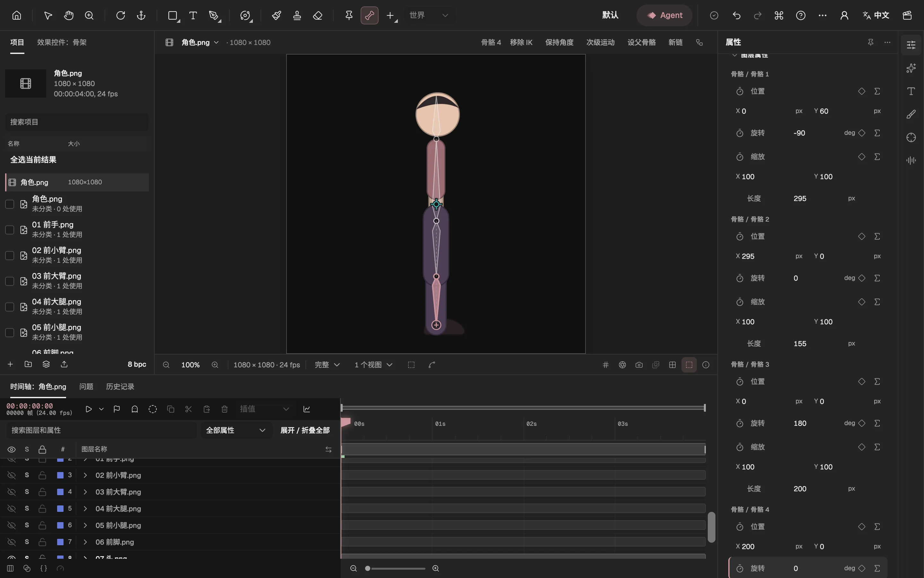The height and width of the screenshot is (578, 924).
Task: Check the 01 前手.png checkbox
Action: 10,230
